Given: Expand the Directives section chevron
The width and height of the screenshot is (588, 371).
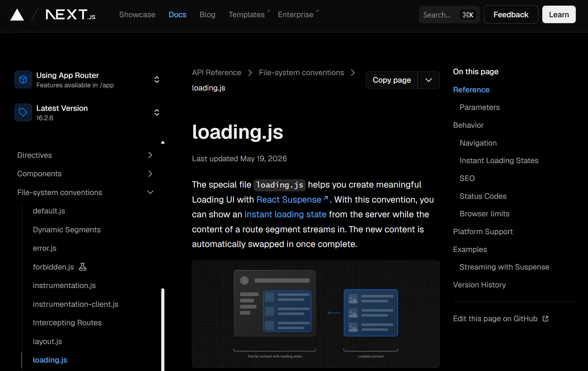Looking at the screenshot, I should tap(150, 155).
